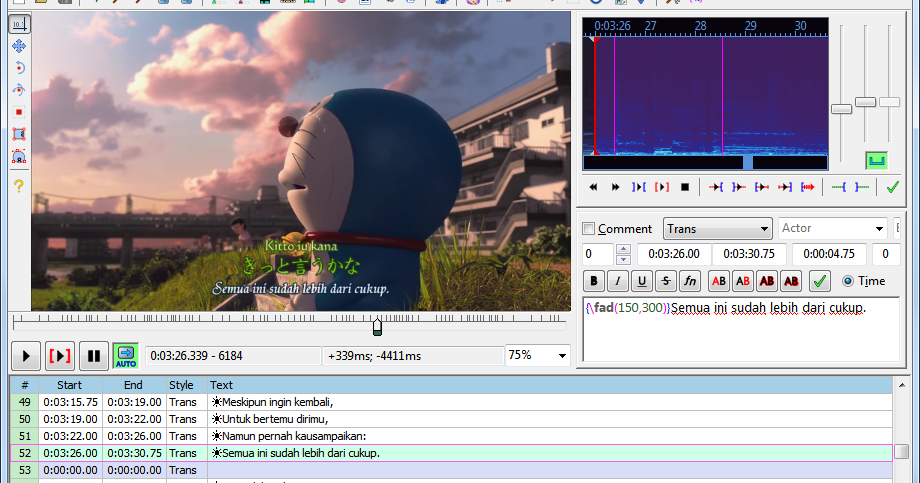Select row 50 'Untuk bertemu dirimu,'
Screen dimensions: 920x483
(x=451, y=419)
